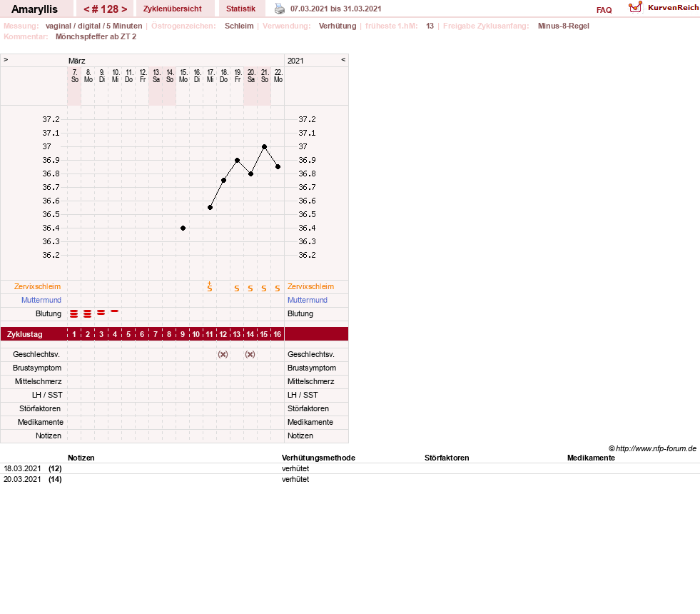Viewport: 700px width, 614px height.
Task: Open the KurvenReich logo link
Action: 664,8
